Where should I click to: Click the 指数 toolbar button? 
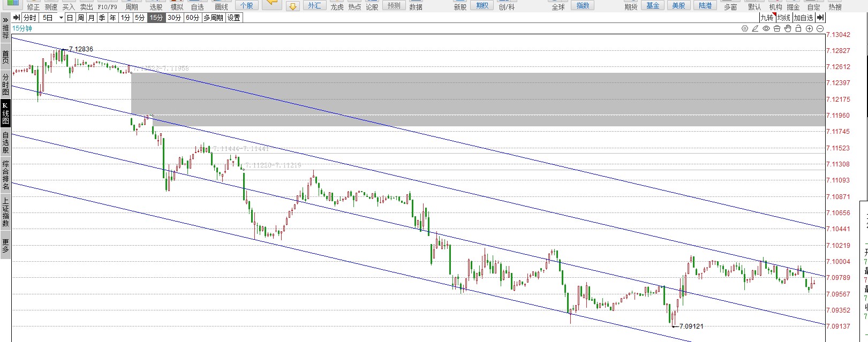(x=583, y=5)
